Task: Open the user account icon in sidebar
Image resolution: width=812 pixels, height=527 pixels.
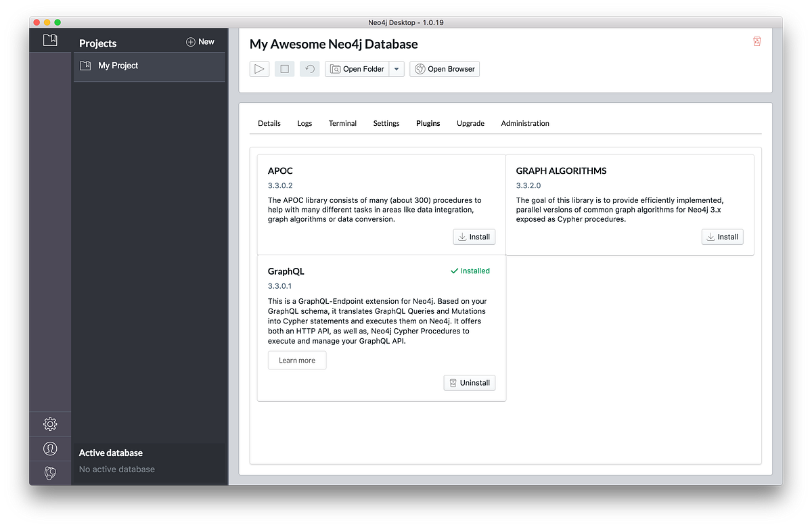Action: pos(50,449)
